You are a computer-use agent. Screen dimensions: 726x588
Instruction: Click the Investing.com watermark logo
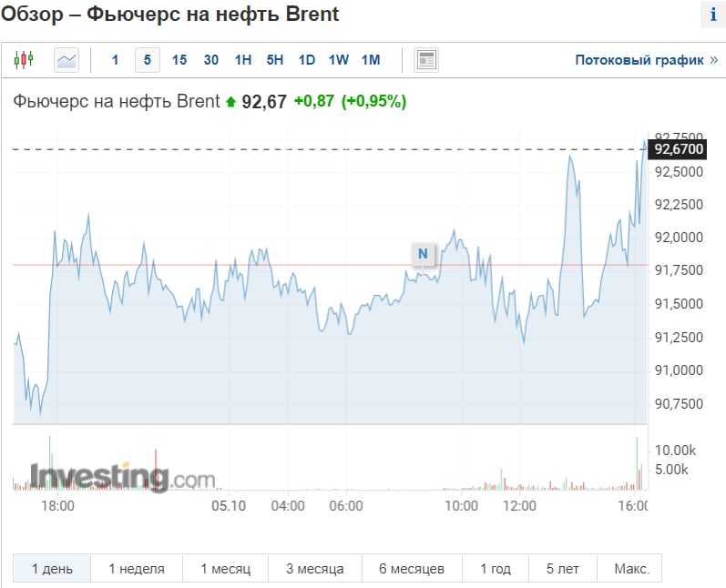[x=123, y=478]
